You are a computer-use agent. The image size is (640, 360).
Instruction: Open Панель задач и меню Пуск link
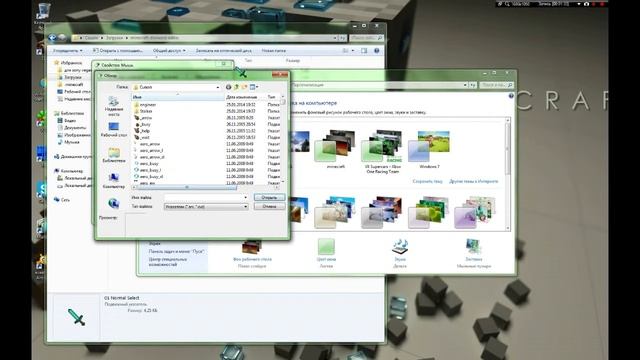(176, 251)
